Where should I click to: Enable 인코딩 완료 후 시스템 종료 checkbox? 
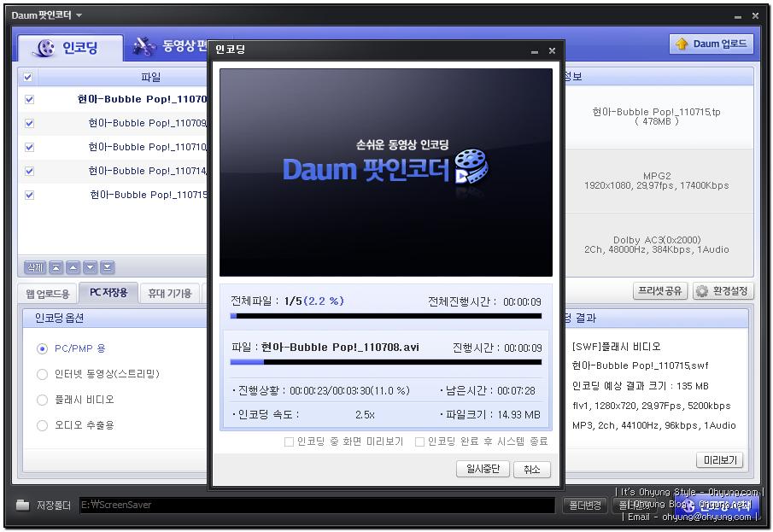tap(419, 441)
